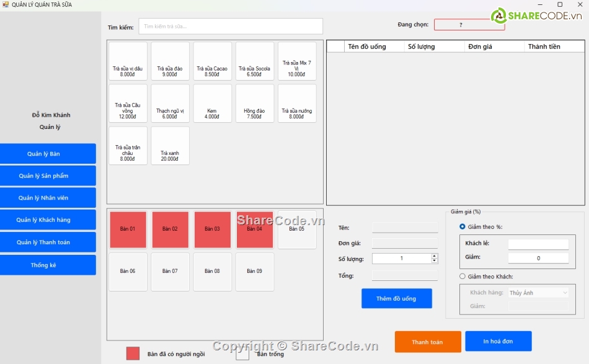Open Quản lý Sản phẩm in the sidebar

click(x=48, y=176)
